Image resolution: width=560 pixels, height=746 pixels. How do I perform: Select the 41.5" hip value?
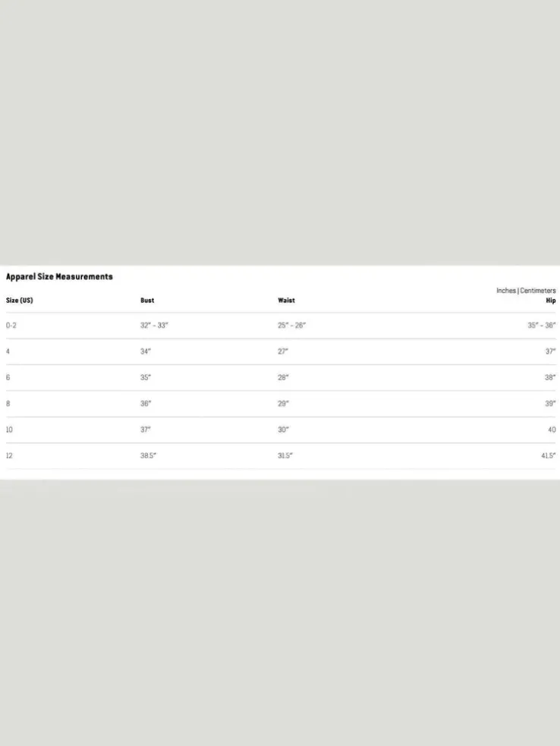coord(548,456)
